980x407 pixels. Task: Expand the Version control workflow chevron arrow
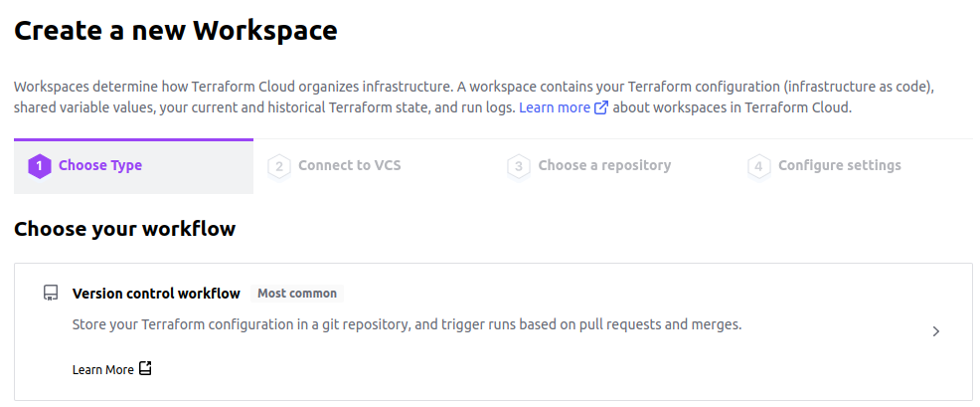[x=935, y=331]
